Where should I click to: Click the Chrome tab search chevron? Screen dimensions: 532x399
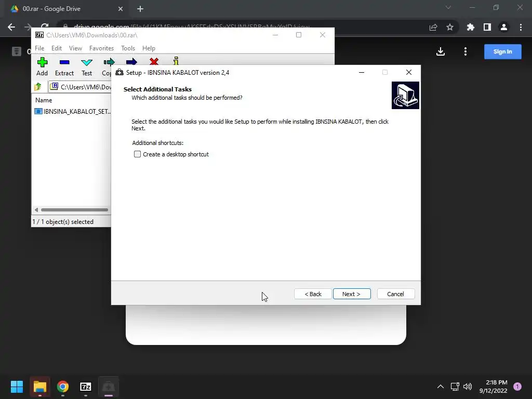click(x=448, y=7)
